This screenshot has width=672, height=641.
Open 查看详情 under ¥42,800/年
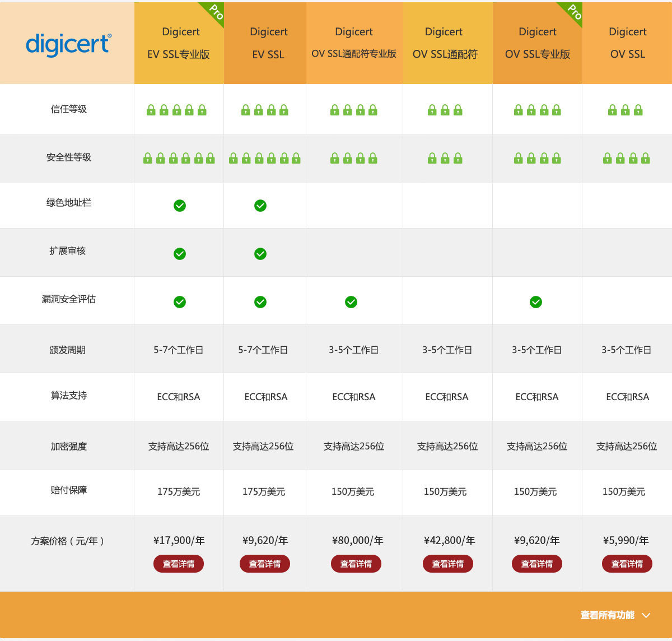[x=448, y=564]
